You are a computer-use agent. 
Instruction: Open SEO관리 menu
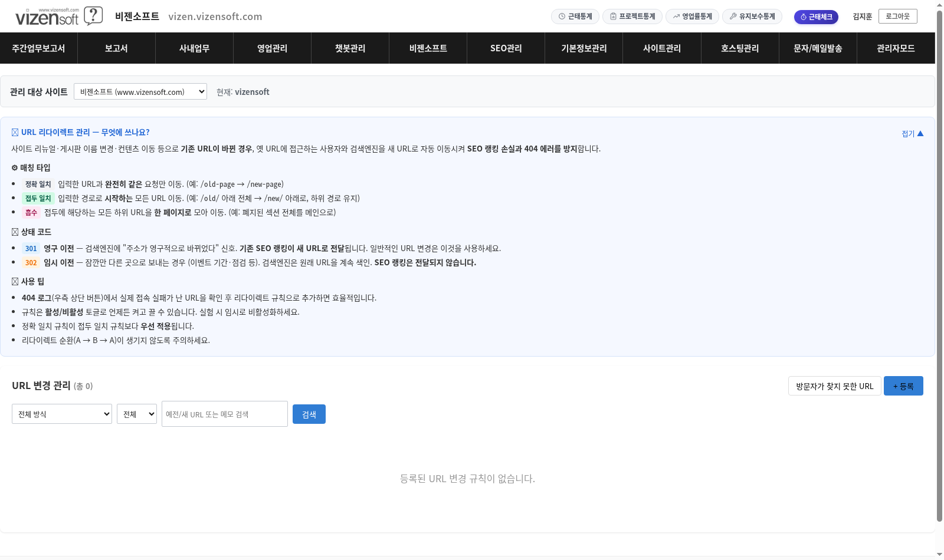click(x=506, y=48)
